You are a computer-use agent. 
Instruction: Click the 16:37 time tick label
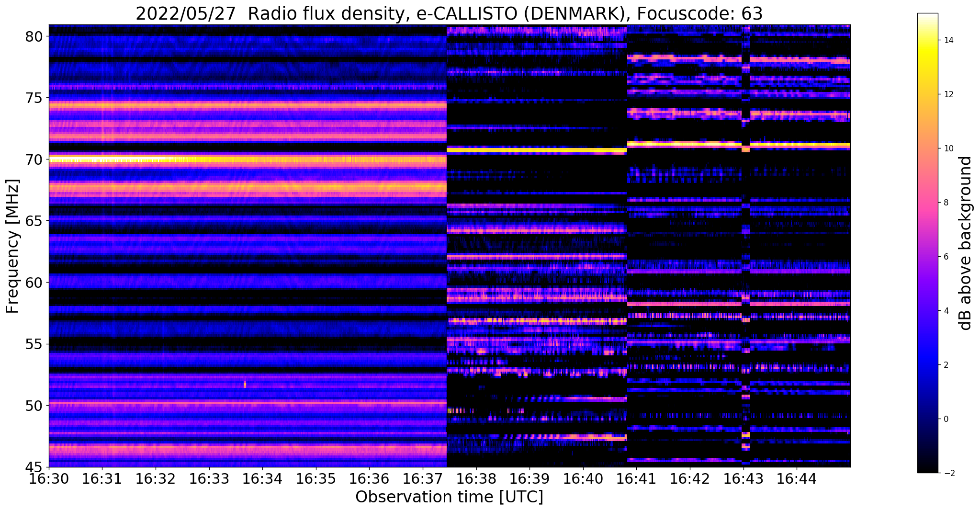(x=422, y=478)
